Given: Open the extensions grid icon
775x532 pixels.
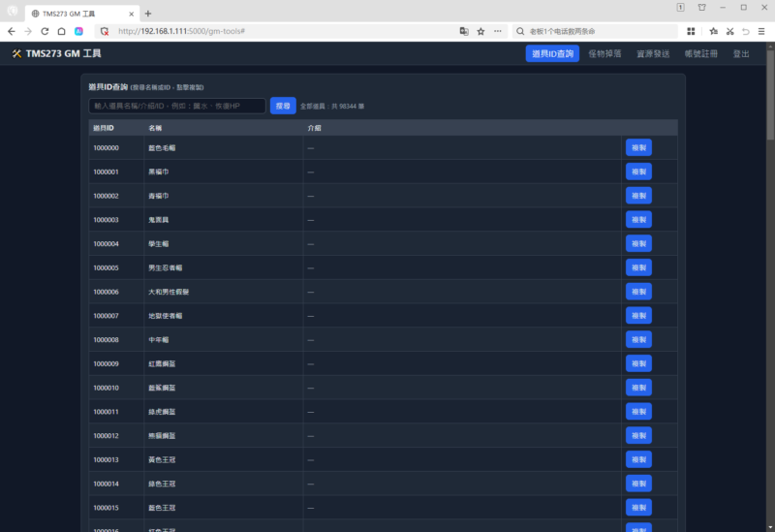Looking at the screenshot, I should click(691, 31).
